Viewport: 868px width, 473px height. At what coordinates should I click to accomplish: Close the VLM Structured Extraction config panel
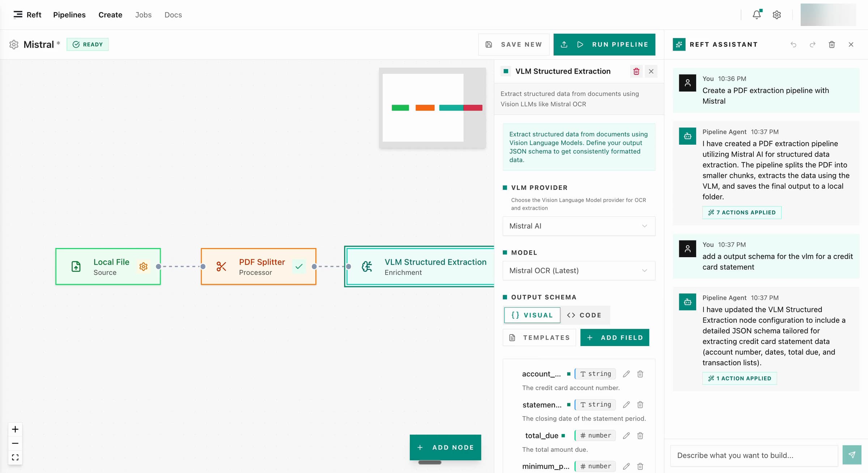pyautogui.click(x=651, y=71)
